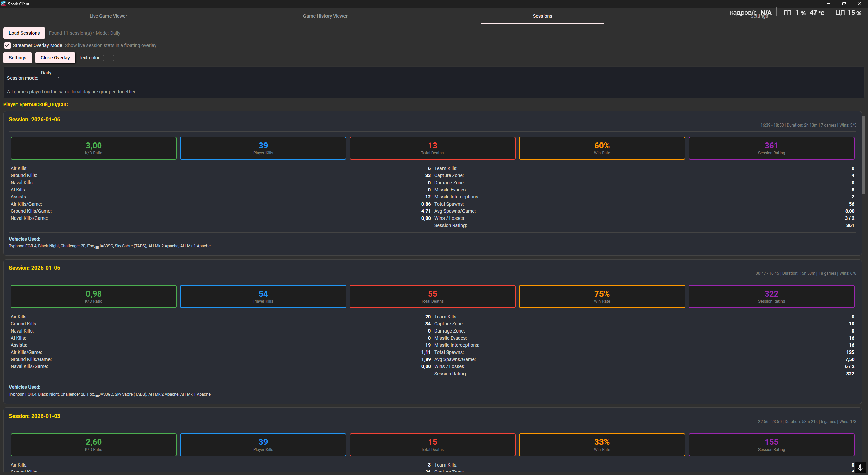Close the Shark Client window
This screenshot has height=475, width=868.
coord(859,4)
